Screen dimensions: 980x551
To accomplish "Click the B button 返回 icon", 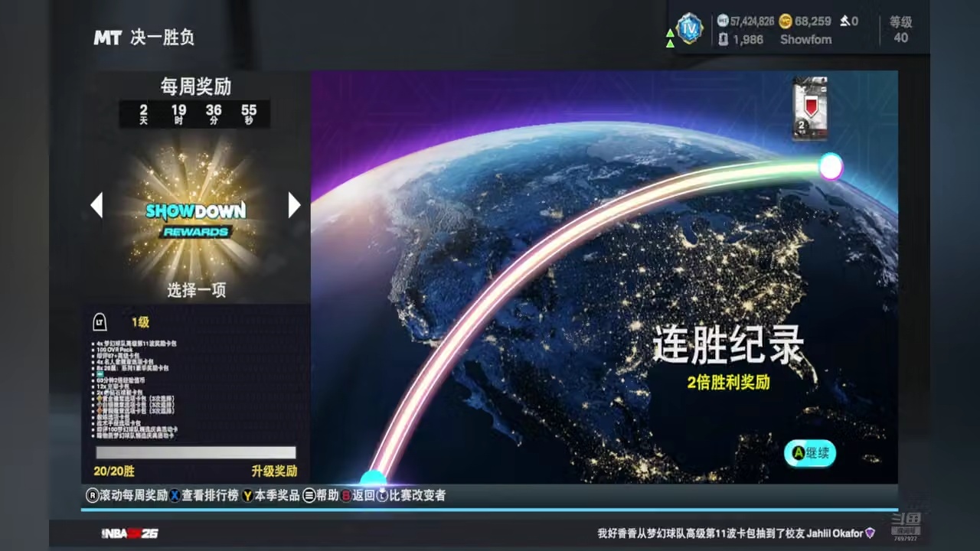I will (x=346, y=495).
